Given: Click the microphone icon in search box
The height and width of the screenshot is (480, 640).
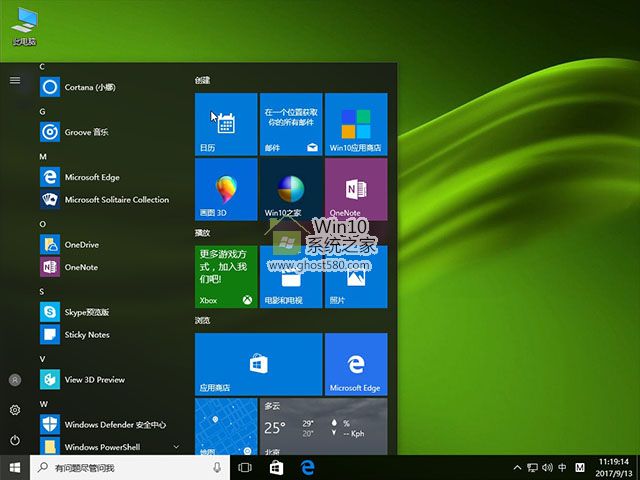Looking at the screenshot, I should tap(217, 468).
